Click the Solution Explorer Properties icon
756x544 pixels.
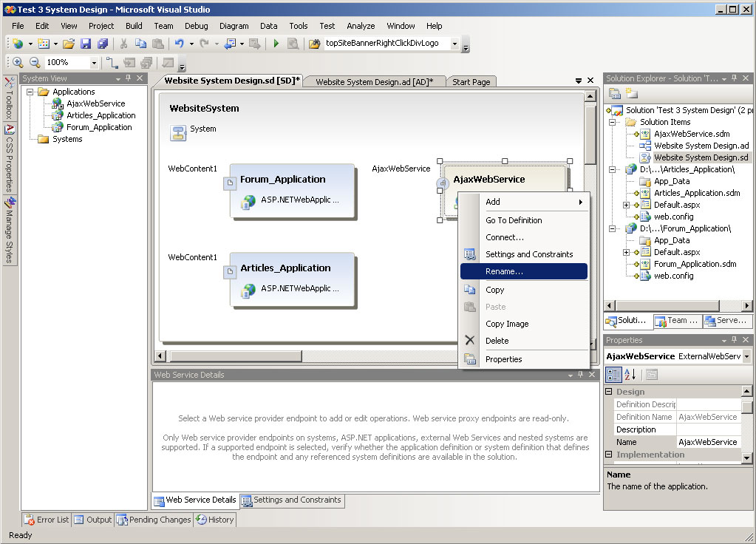pyautogui.click(x=614, y=94)
